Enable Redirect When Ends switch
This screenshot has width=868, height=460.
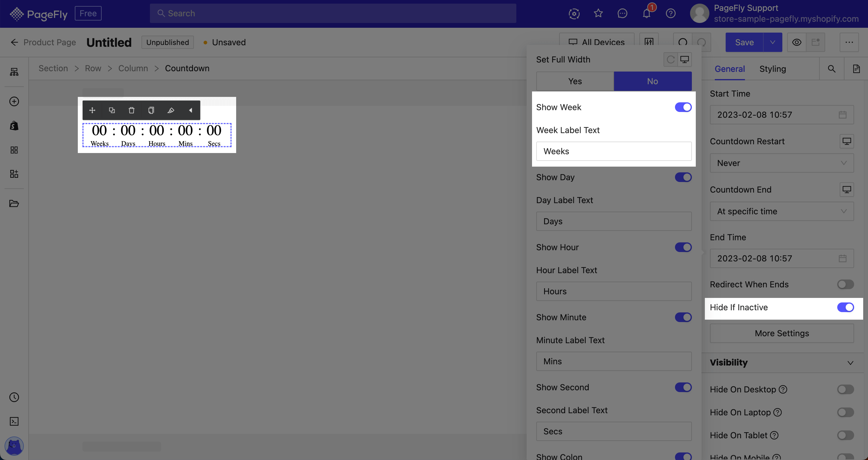pos(846,285)
